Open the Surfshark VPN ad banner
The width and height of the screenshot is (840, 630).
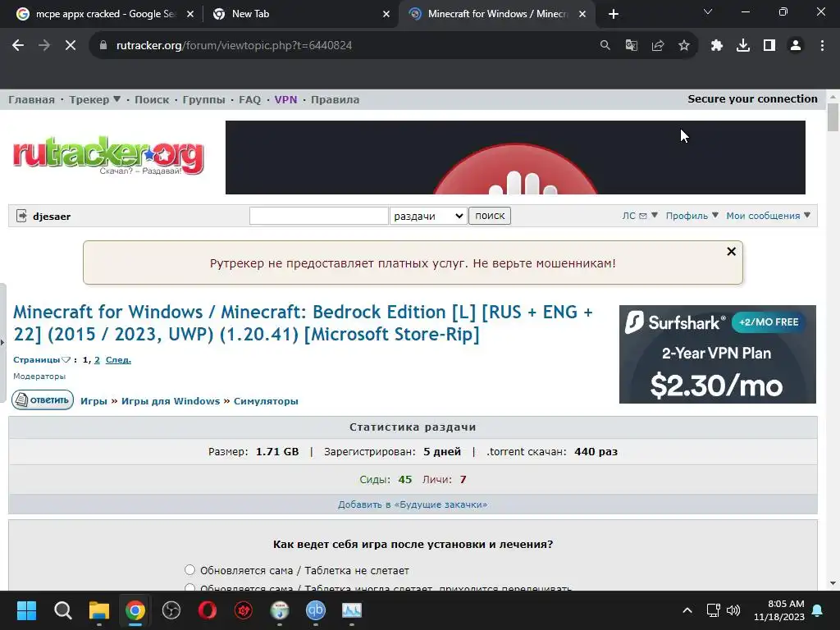point(717,354)
